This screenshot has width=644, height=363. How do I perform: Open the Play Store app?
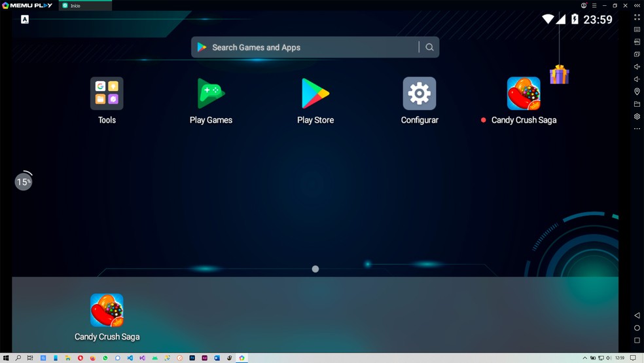pos(315,94)
